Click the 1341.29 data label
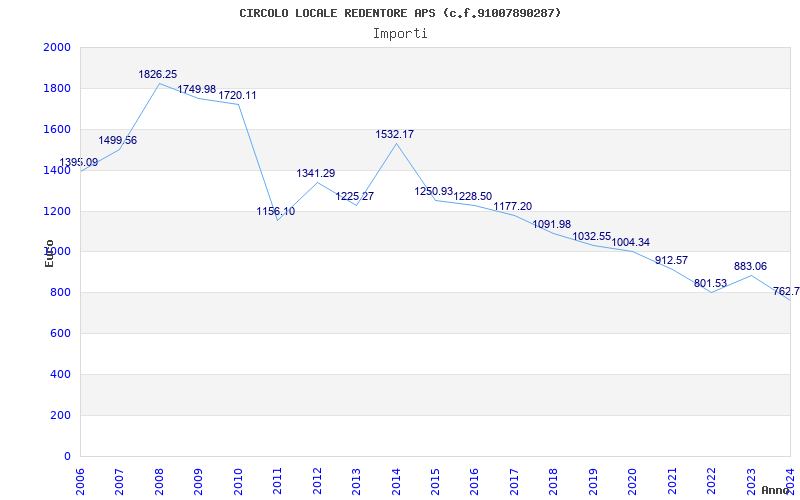 (316, 173)
